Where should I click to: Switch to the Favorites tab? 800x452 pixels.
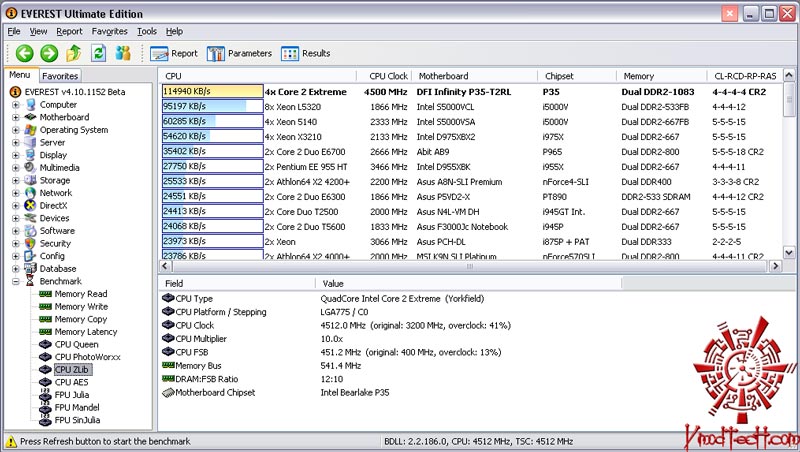[60, 76]
